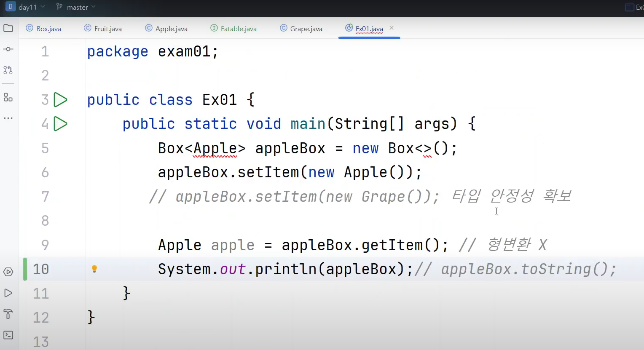Open the Pull Requests tool window icon
This screenshot has width=644, height=350.
[8, 70]
